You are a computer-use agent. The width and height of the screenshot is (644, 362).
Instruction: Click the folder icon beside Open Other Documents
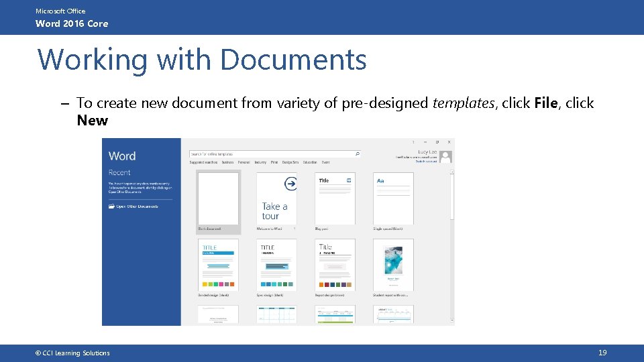[x=111, y=206]
